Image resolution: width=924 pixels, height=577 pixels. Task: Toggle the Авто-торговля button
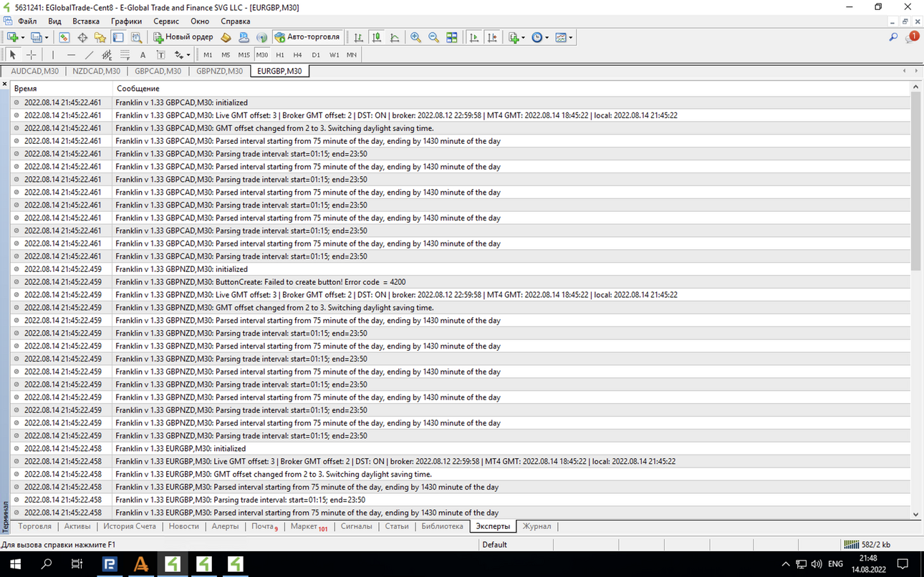coord(307,37)
